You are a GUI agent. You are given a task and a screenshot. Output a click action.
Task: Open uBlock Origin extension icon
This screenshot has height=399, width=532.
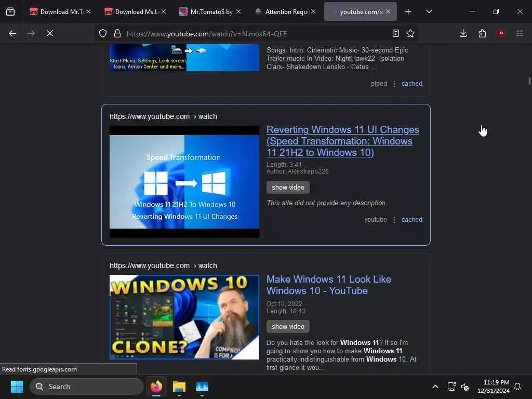(x=501, y=33)
